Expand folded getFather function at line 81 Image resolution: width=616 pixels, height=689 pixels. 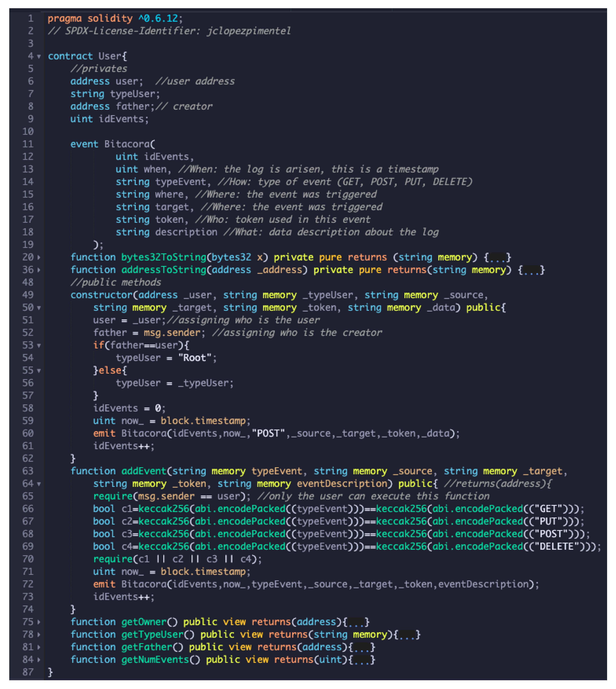tap(39, 647)
